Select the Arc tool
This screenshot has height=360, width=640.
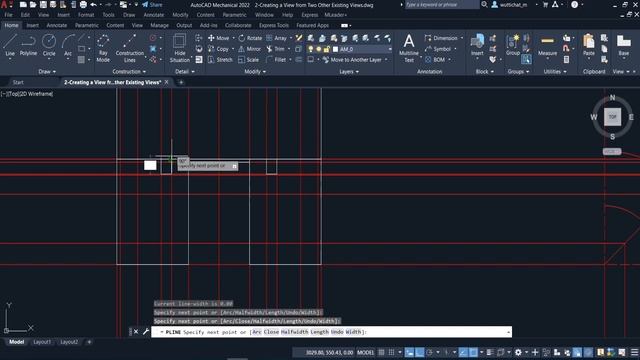[x=68, y=45]
